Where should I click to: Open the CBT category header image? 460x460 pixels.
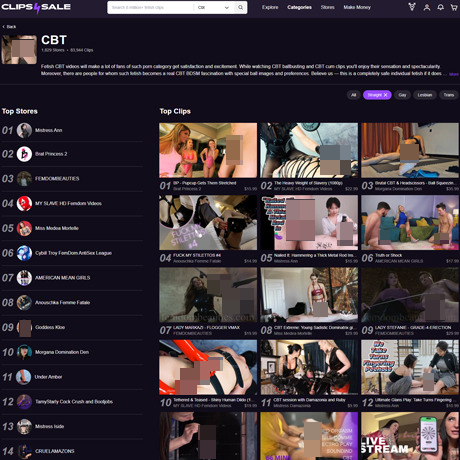tap(19, 50)
